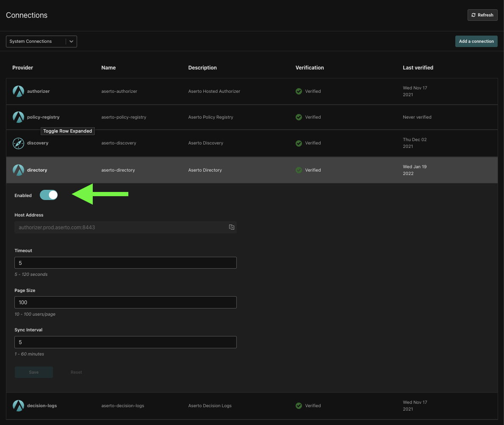504x425 pixels.
Task: Click the discovery compass icon
Action: click(18, 143)
